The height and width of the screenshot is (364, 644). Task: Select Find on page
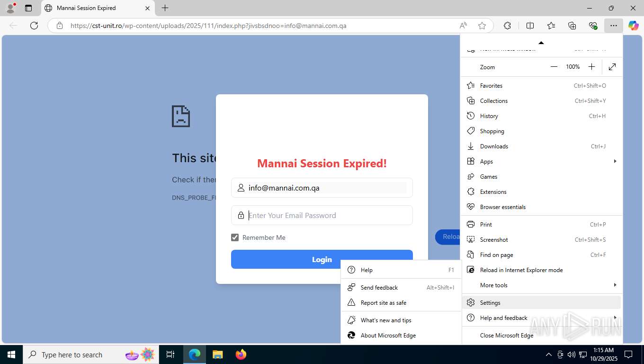click(541, 255)
